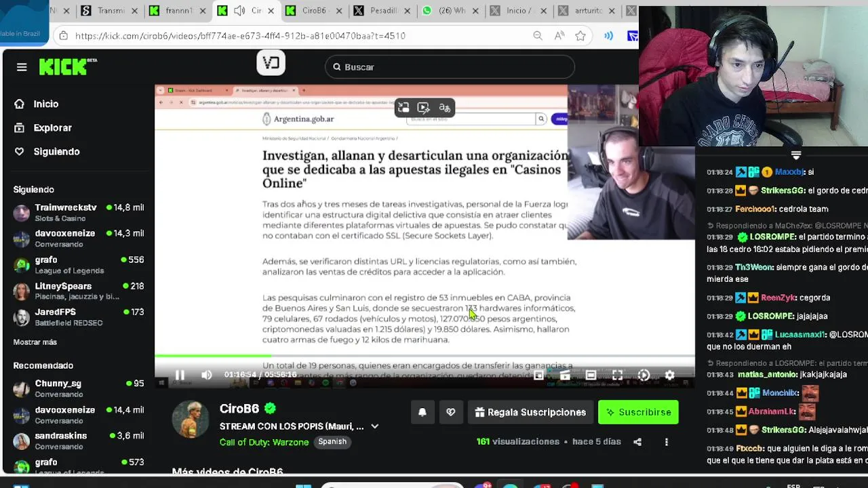Open Chunny_sg recommended channel
The height and width of the screenshot is (488, 868).
(x=79, y=388)
